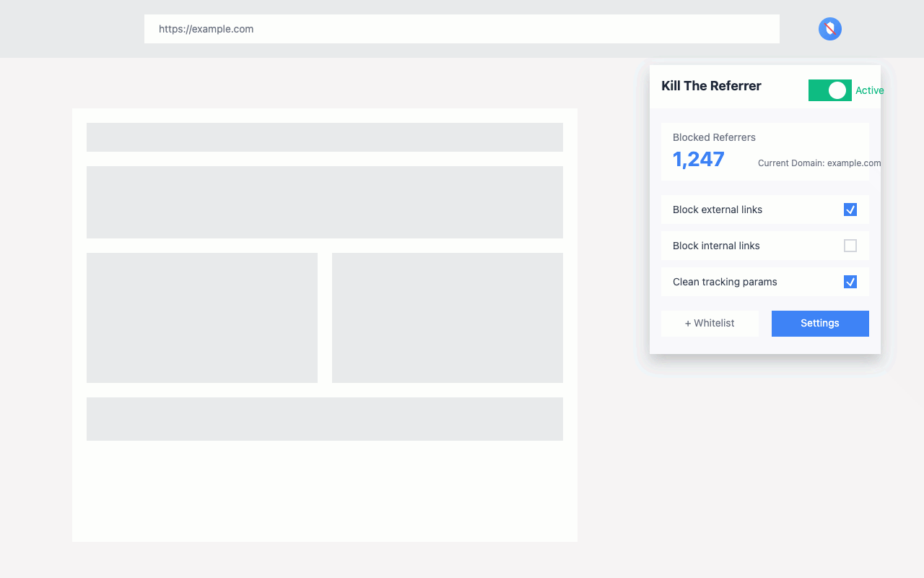Click + Whitelist to whitelist current site
924x578 pixels.
point(710,323)
